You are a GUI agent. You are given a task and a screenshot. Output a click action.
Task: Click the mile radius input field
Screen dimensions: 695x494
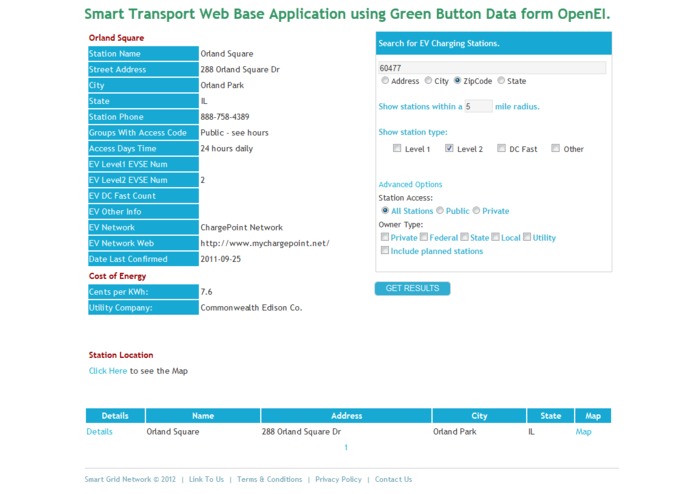click(478, 106)
